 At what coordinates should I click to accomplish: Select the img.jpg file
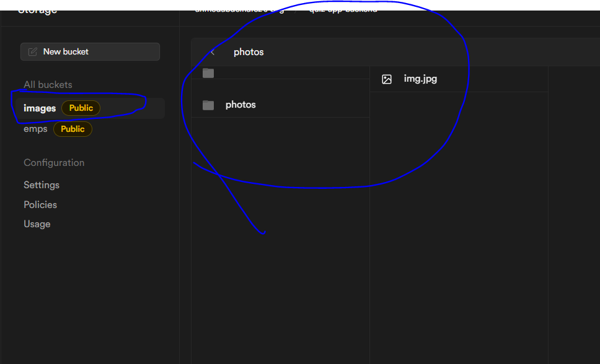(420, 79)
